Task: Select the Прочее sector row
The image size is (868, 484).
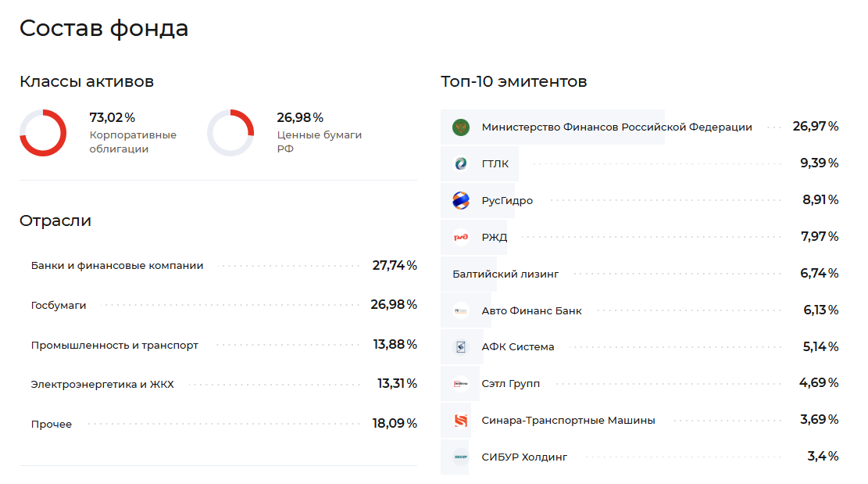Action: 52,425
